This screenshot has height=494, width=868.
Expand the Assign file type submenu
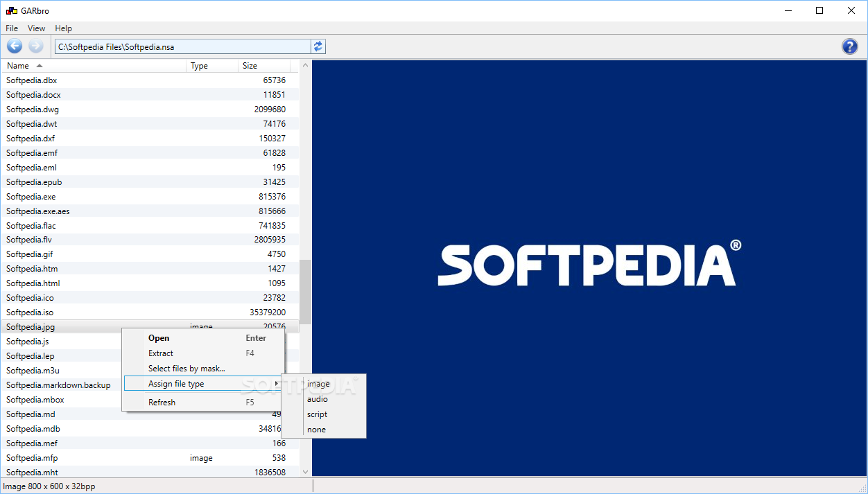(203, 384)
